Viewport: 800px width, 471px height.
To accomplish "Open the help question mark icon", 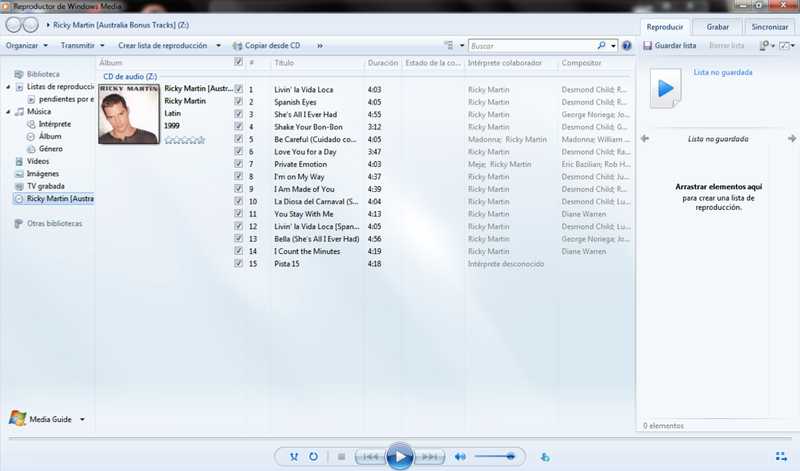I will point(627,45).
